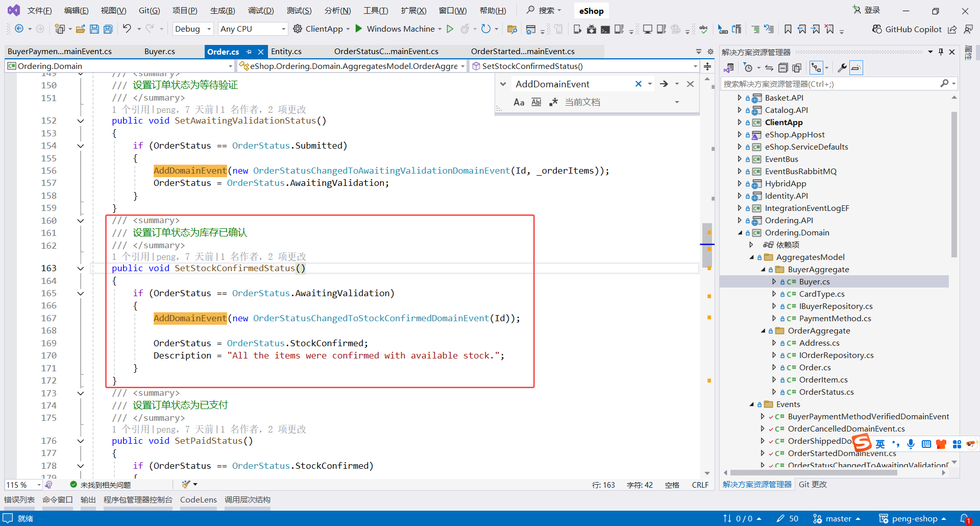The height and width of the screenshot is (526, 980).
Task: Click the Find in Files folder-search icon
Action: [512, 29]
